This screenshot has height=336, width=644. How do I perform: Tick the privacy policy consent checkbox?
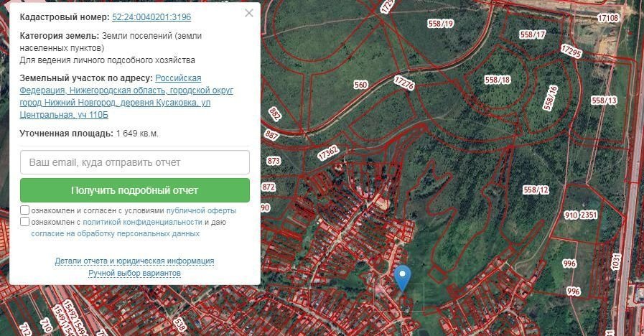click(25, 222)
